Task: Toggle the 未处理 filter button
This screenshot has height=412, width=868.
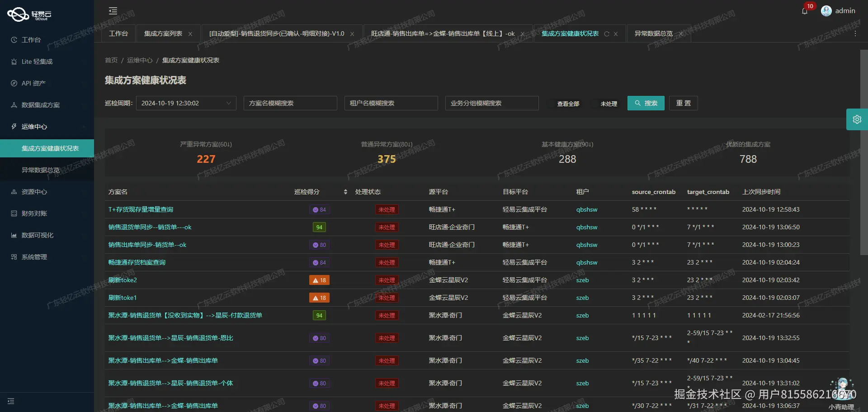Action: coord(609,103)
